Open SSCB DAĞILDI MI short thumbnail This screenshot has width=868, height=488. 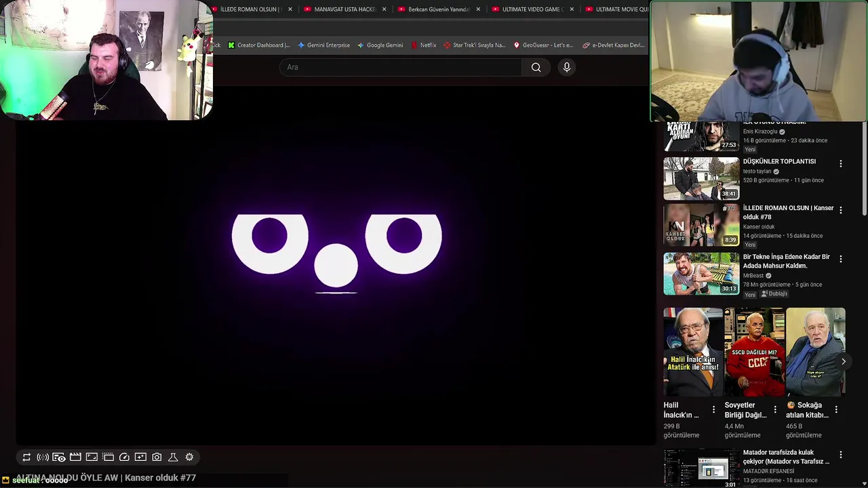pos(754,352)
